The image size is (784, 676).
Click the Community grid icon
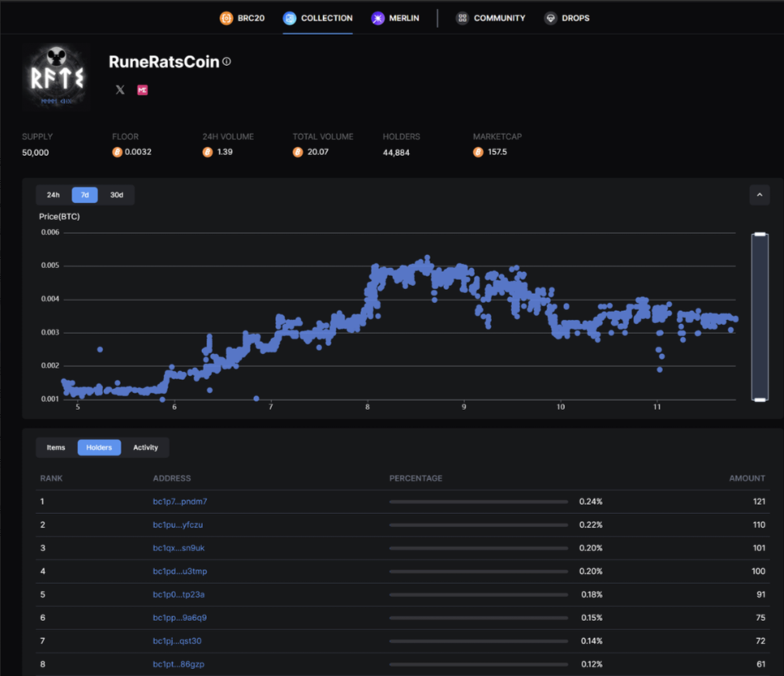click(x=462, y=18)
